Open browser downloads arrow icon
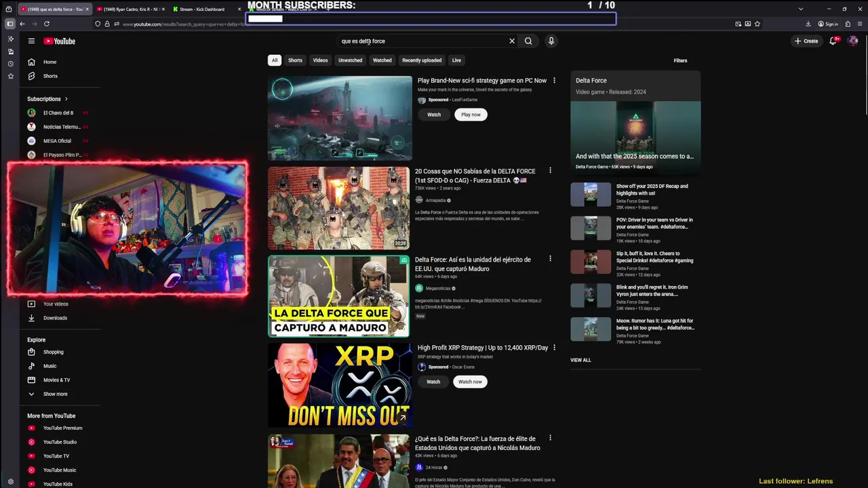This screenshot has height=488, width=868. (808, 24)
